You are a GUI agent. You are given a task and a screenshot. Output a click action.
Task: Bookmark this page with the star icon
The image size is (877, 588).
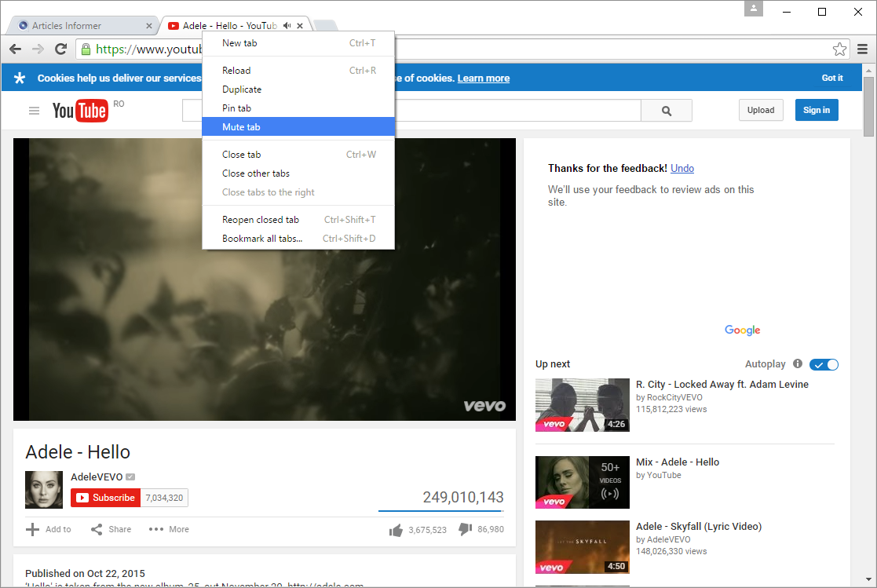(x=839, y=49)
